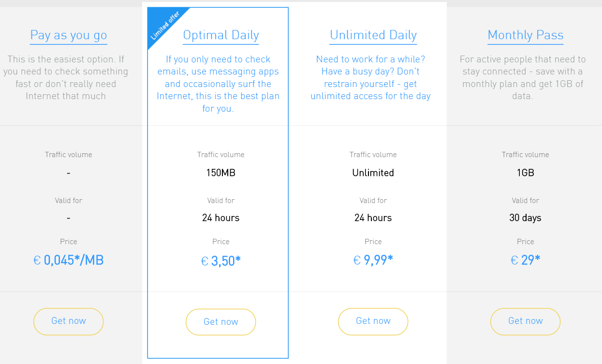Select the € 3,50* price text

point(221,261)
